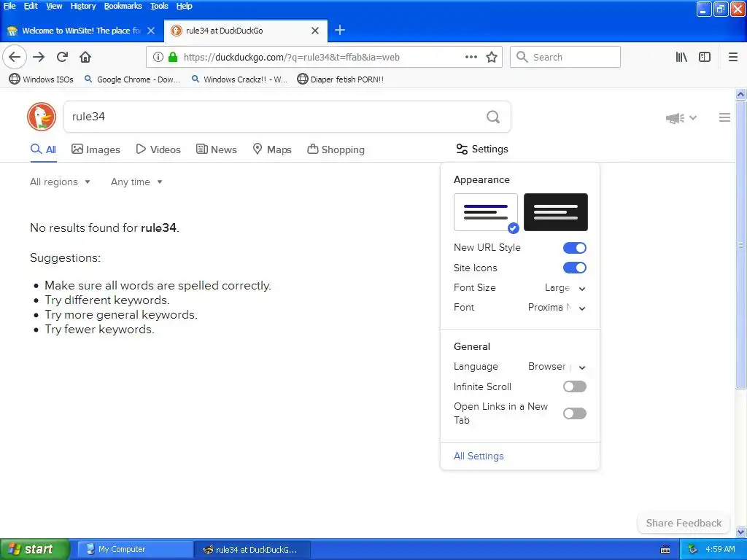This screenshot has height=560, width=747.
Task: Click the rule34 at DuckDuckGo taskbar button
Action: pyautogui.click(x=252, y=550)
